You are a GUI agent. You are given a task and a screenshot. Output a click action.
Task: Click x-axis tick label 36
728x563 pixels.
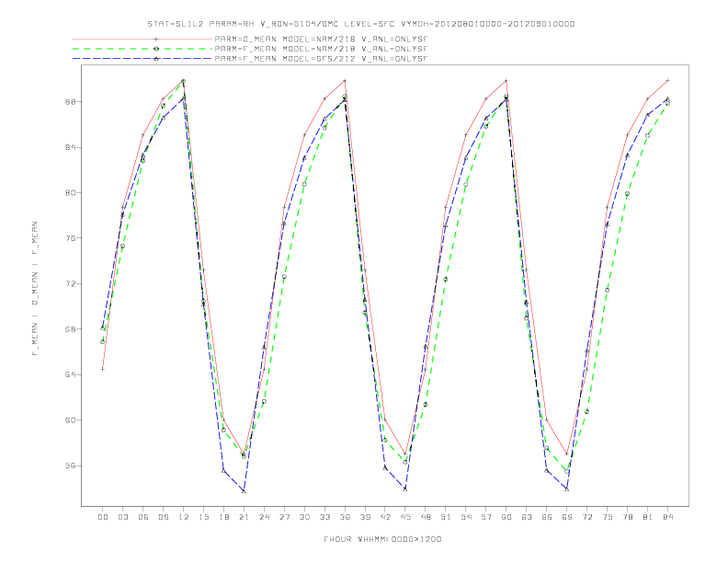[x=345, y=517]
